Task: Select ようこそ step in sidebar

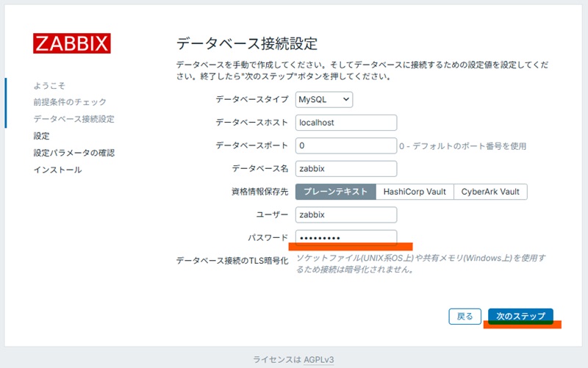Action: pos(49,86)
